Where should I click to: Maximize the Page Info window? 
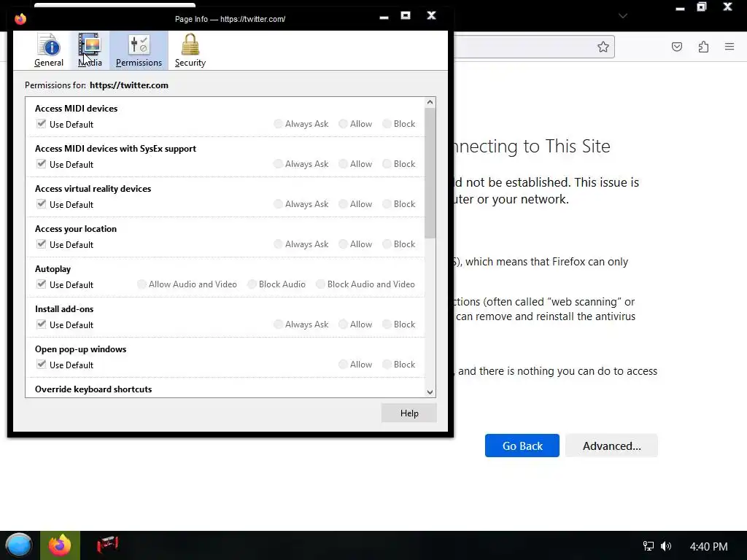tap(406, 16)
